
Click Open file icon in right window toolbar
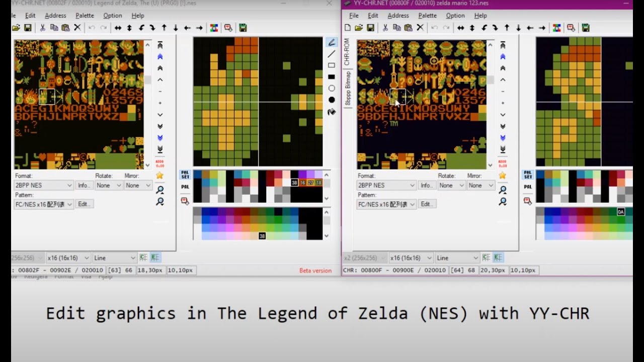(x=359, y=28)
